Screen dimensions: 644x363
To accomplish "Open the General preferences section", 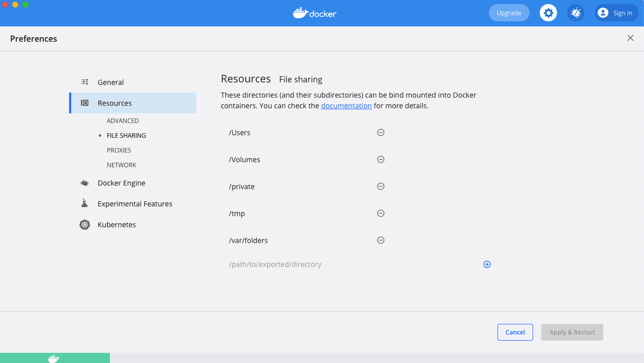I will (111, 82).
